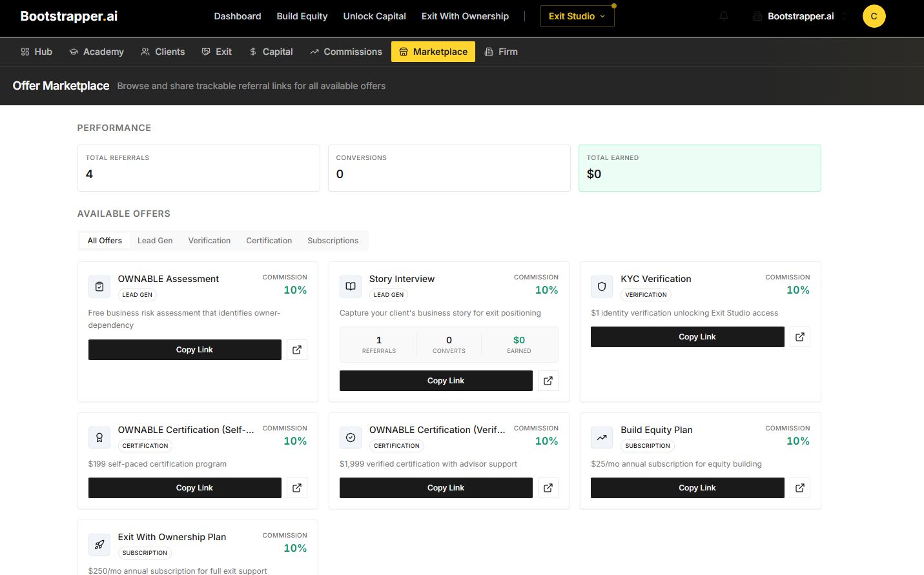924x575 pixels.
Task: Click the Build Equity Plan trend icon
Action: [x=602, y=438]
